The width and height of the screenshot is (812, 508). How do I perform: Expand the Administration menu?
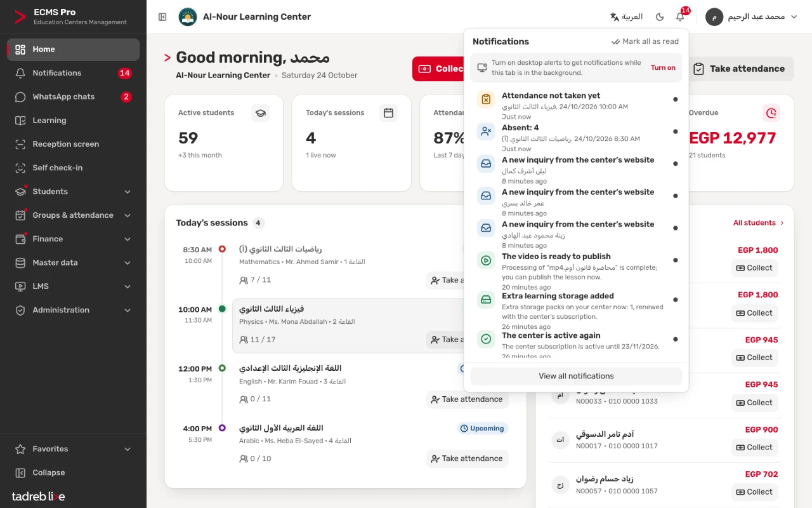point(73,310)
